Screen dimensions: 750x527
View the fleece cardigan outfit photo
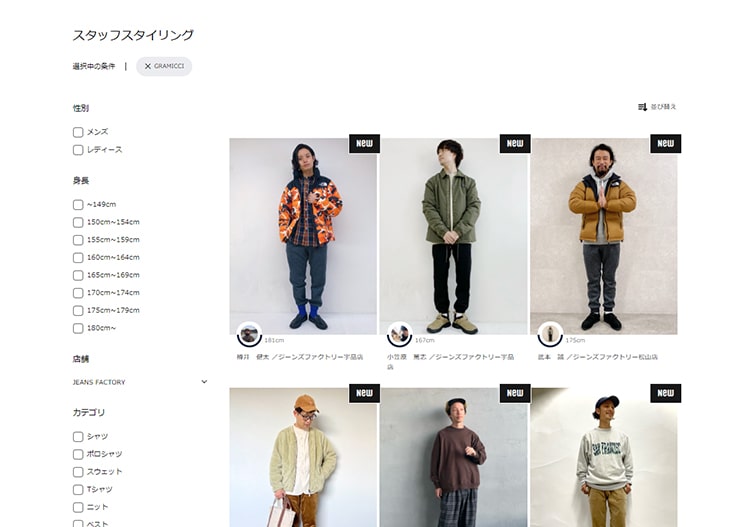pos(303,457)
